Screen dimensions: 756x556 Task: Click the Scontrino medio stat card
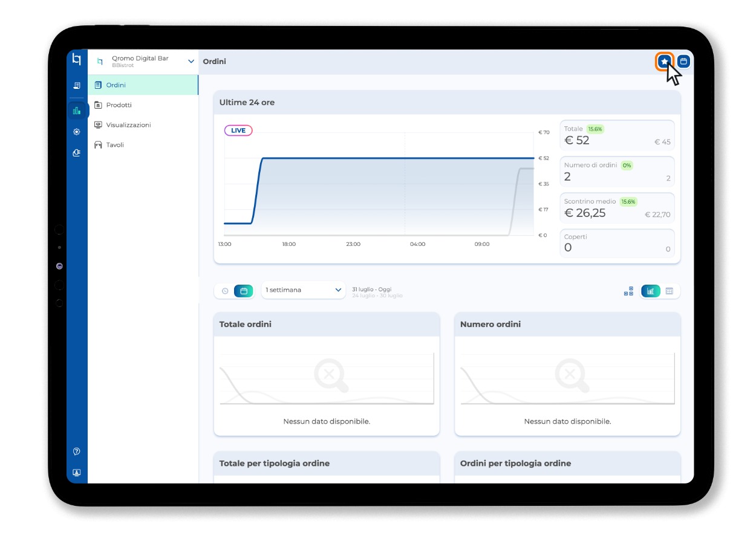click(617, 208)
